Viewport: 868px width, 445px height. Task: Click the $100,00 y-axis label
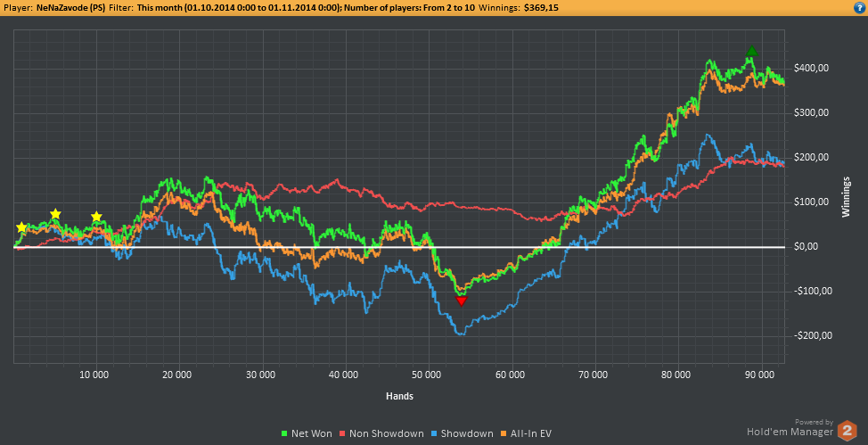tap(813, 202)
